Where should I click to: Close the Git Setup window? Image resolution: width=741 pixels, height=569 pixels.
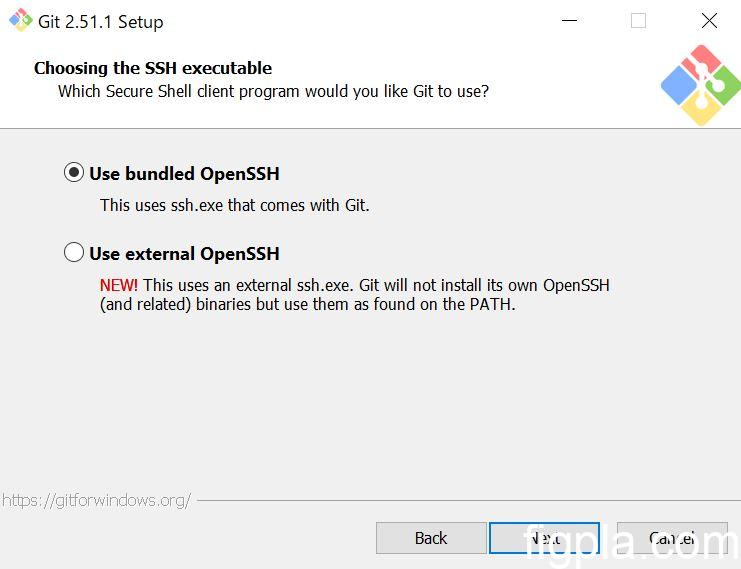[x=709, y=21]
